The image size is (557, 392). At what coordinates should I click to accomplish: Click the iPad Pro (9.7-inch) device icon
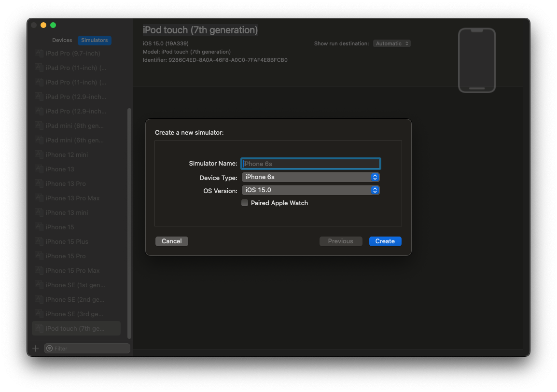pos(39,53)
